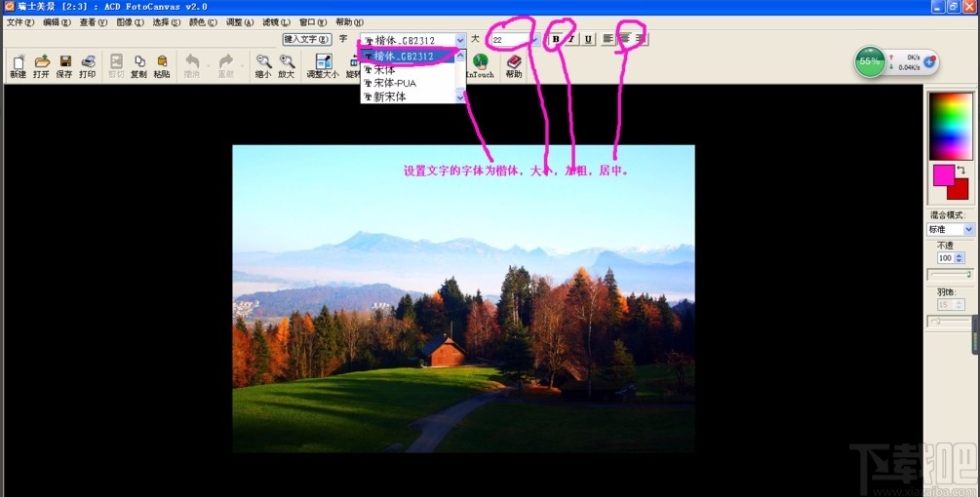Click the 剪切 (Cut) toolbar icon
The width and height of the screenshot is (980, 497).
pyautogui.click(x=116, y=65)
